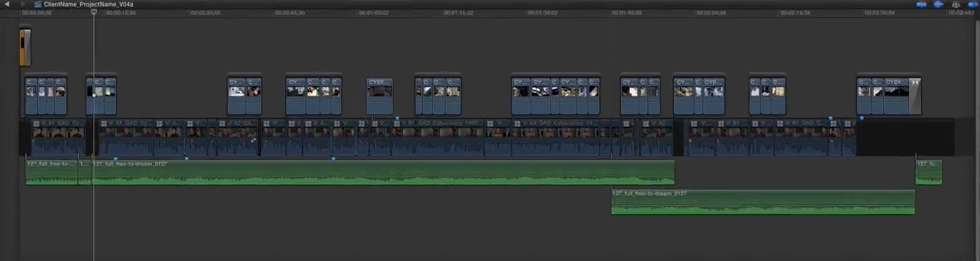This screenshot has height=261, width=980.
Task: Click ruler at 00:00:15:00
Action: point(121,13)
